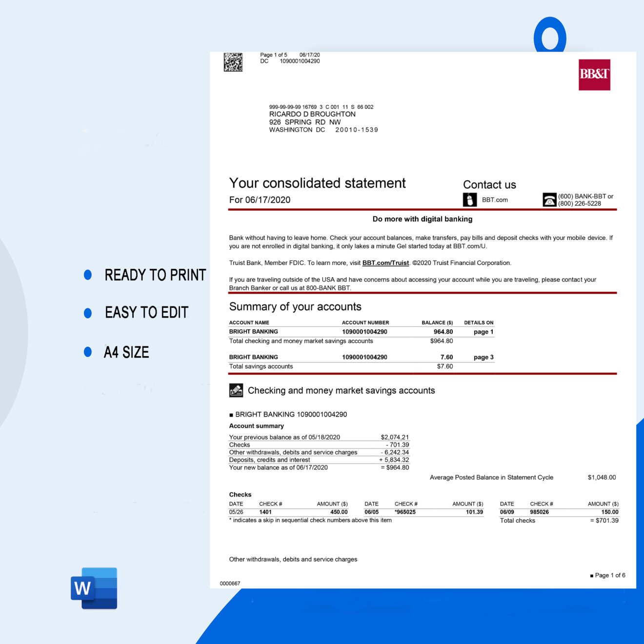The height and width of the screenshot is (644, 644).
Task: Click the bank statement page thumbnail
Action: click(x=423, y=320)
